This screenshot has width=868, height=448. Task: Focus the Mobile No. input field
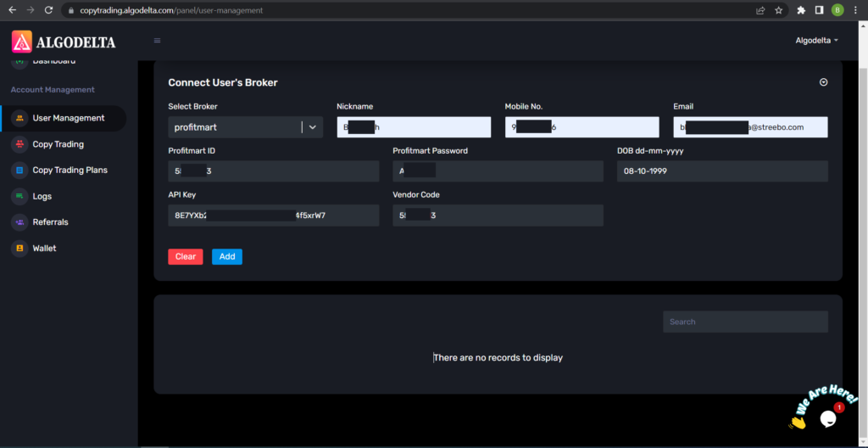pyautogui.click(x=581, y=127)
